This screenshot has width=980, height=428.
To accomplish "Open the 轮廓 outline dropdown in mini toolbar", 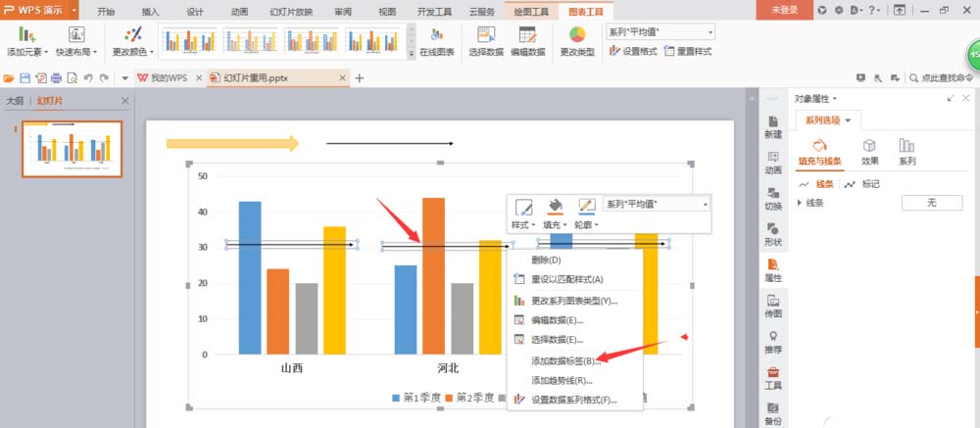I will pyautogui.click(x=586, y=214).
